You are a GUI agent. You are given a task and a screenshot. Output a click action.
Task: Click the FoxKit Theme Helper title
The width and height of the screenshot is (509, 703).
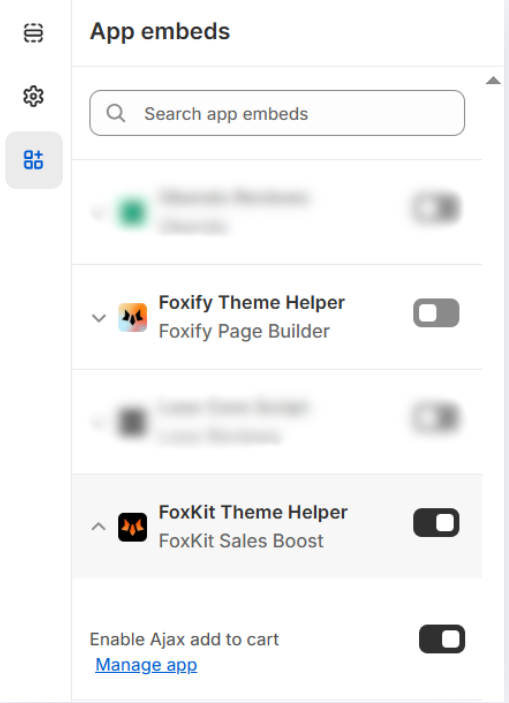(253, 512)
